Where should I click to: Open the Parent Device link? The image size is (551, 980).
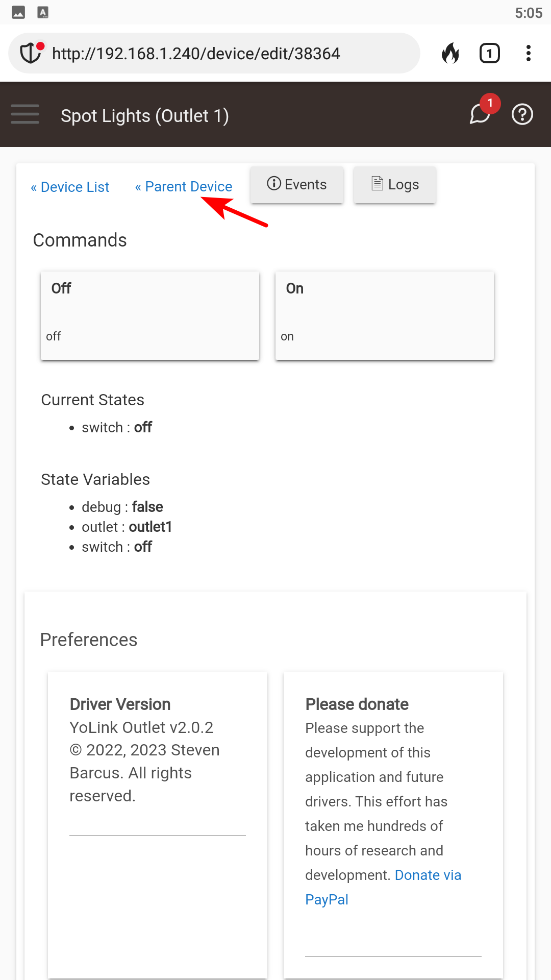184,187
